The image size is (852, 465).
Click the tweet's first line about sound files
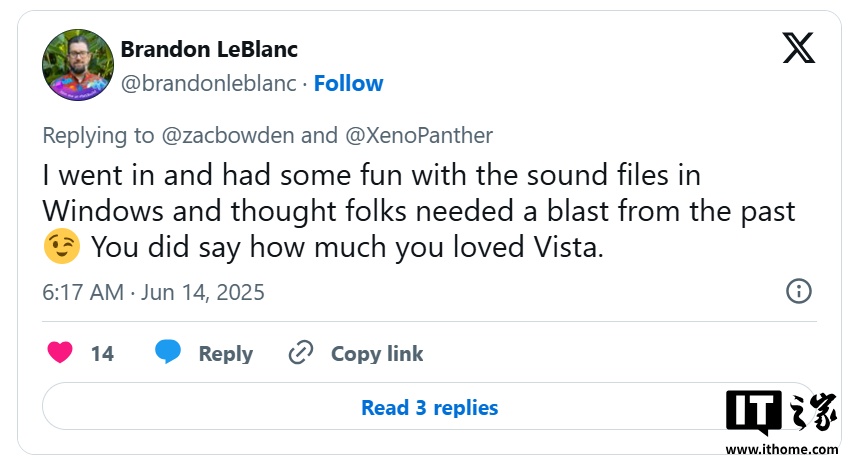pyautogui.click(x=372, y=175)
